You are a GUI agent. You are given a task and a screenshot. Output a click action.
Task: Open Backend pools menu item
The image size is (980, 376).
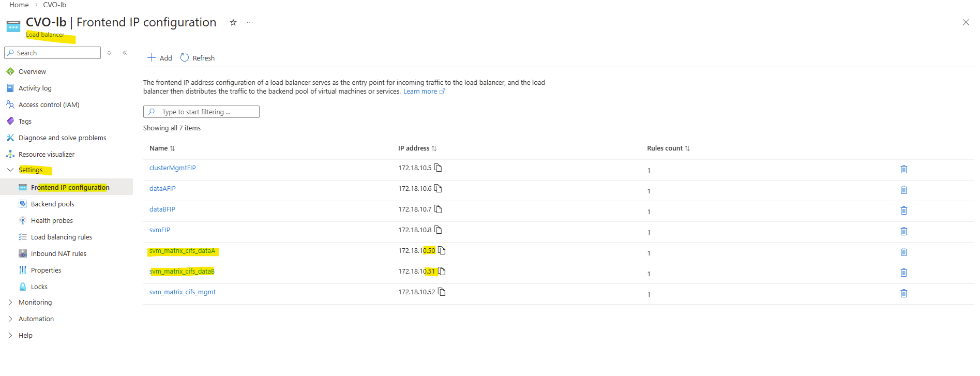(x=52, y=204)
